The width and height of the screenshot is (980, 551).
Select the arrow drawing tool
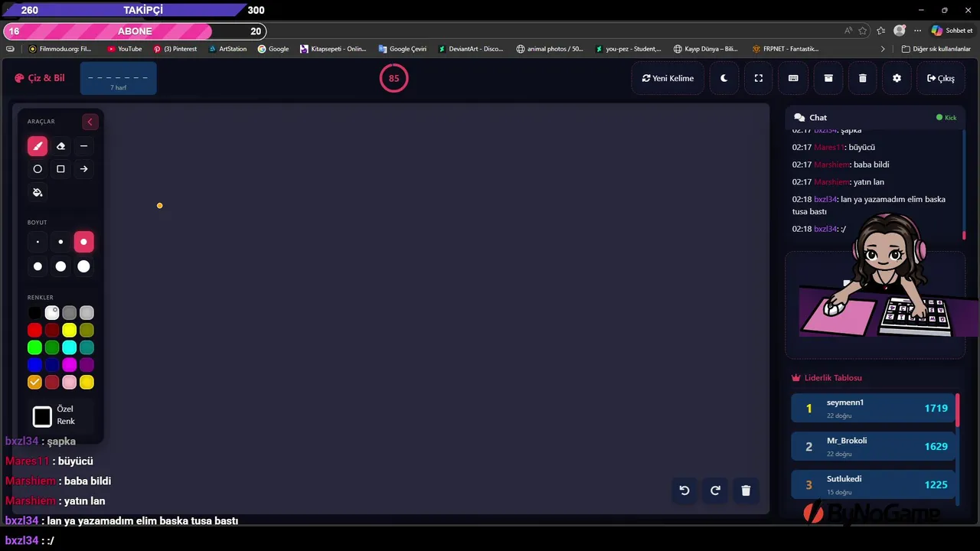click(x=83, y=169)
